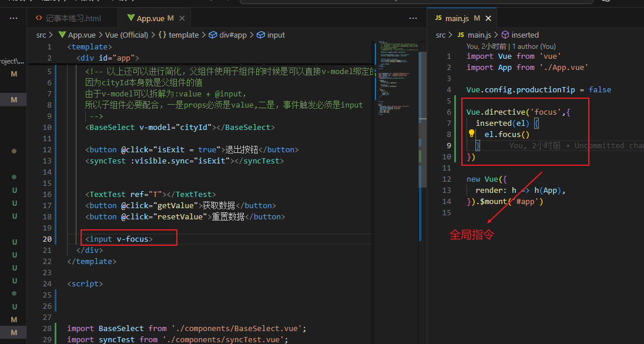Screen dimensions: 644x344
Task: Open the sidebar's three-dot more actions menu
Action: click(14, 18)
